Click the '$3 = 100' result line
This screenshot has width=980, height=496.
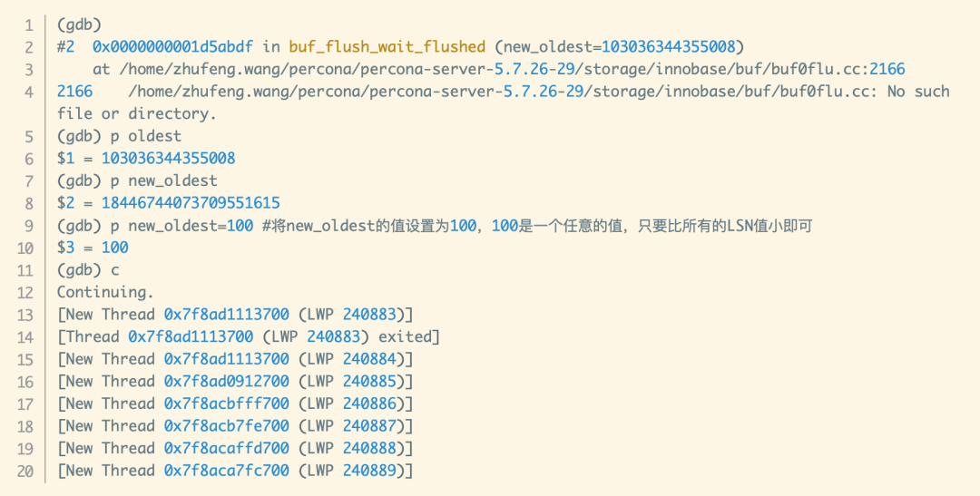(93, 248)
